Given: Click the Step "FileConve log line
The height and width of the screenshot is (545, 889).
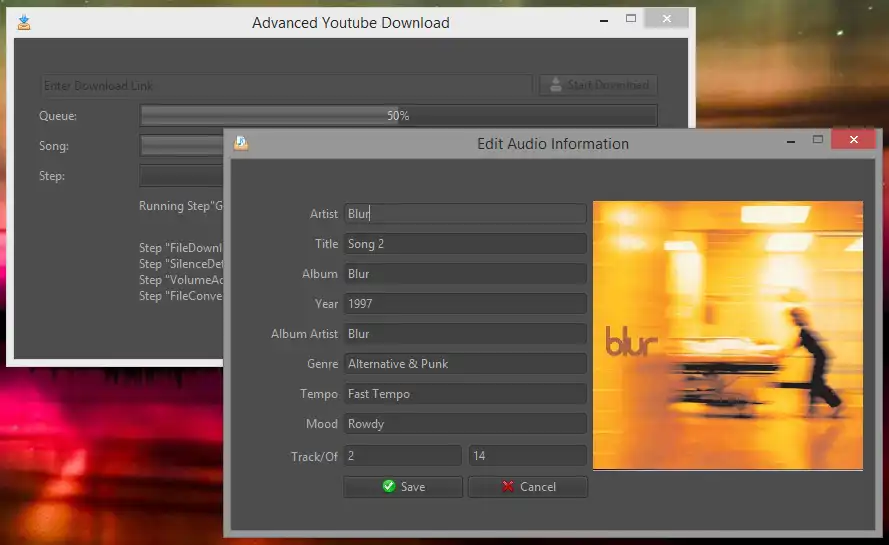Looking at the screenshot, I should pyautogui.click(x=181, y=295).
